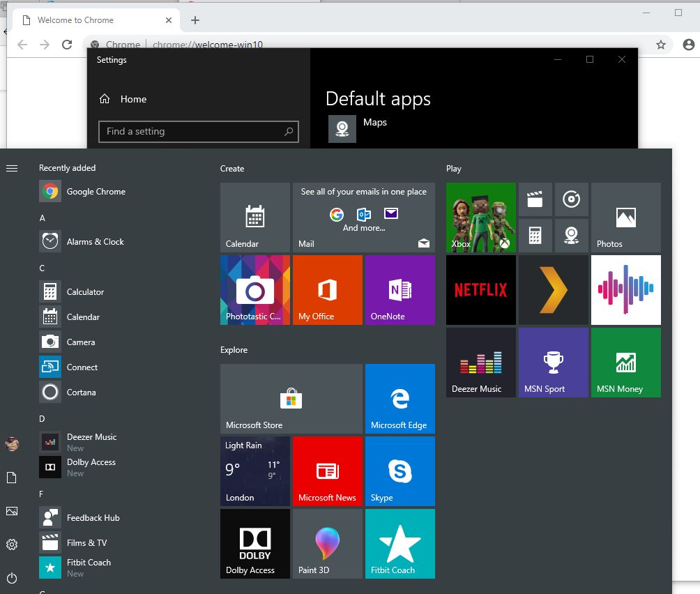Open Settings gear in the Start sidebar
This screenshot has width=700, height=594.
[x=12, y=544]
